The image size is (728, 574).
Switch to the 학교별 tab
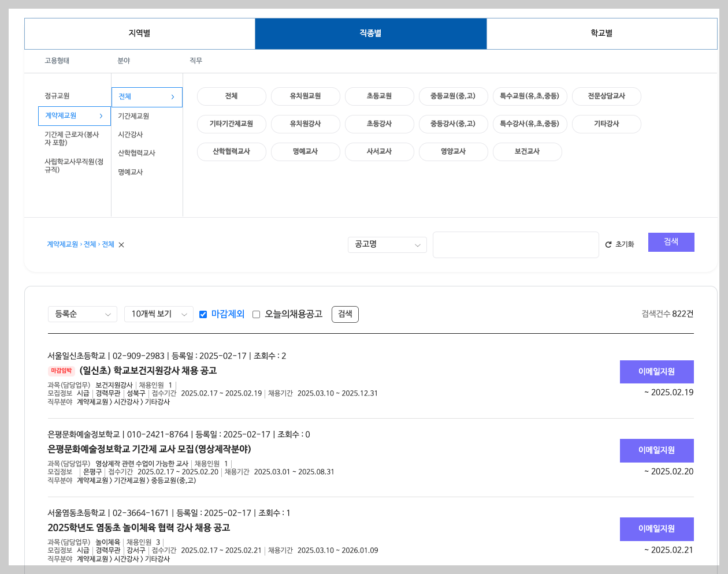click(602, 33)
